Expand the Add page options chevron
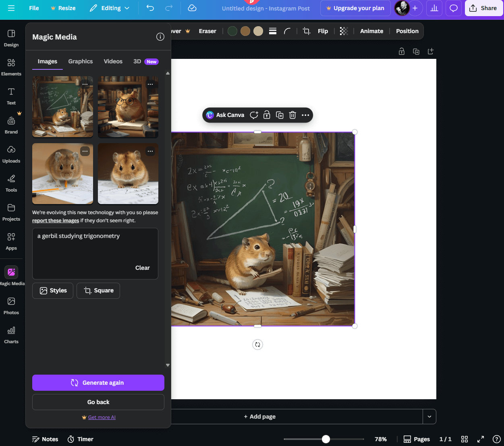Screen dimensions: 504x446 pos(429,416)
